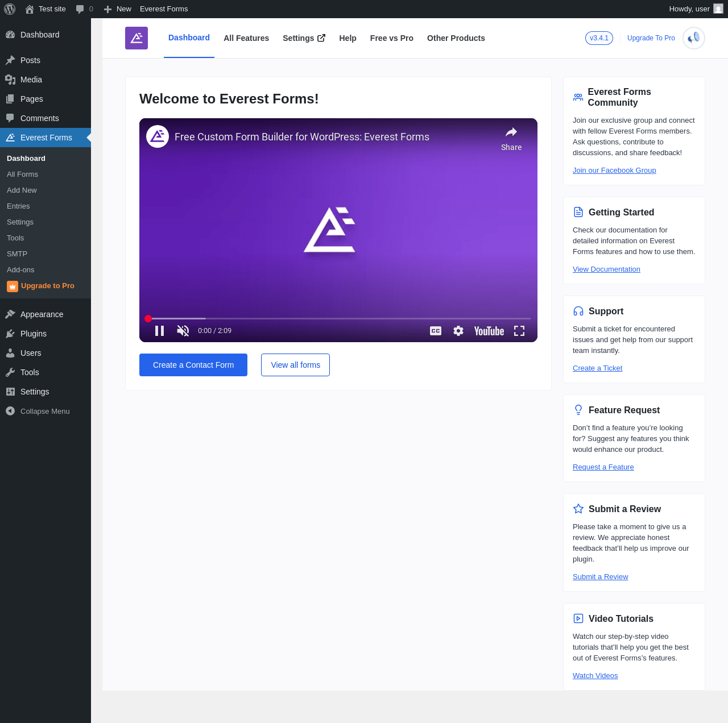Click the View all forms button

(x=296, y=365)
